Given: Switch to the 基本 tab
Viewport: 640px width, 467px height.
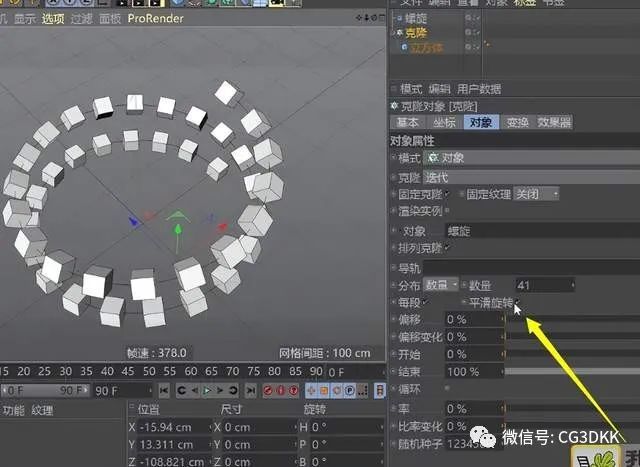Looking at the screenshot, I should [x=407, y=122].
